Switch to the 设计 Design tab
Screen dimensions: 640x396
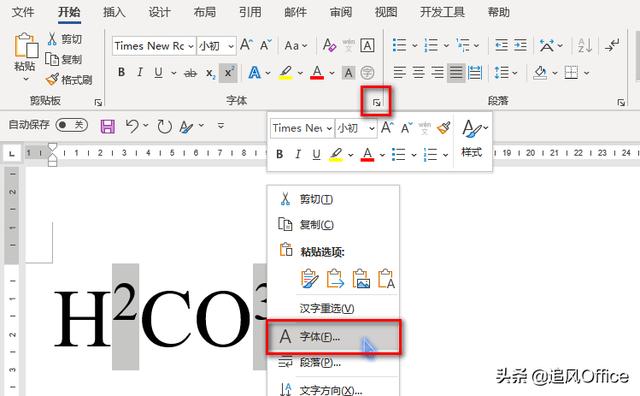159,12
